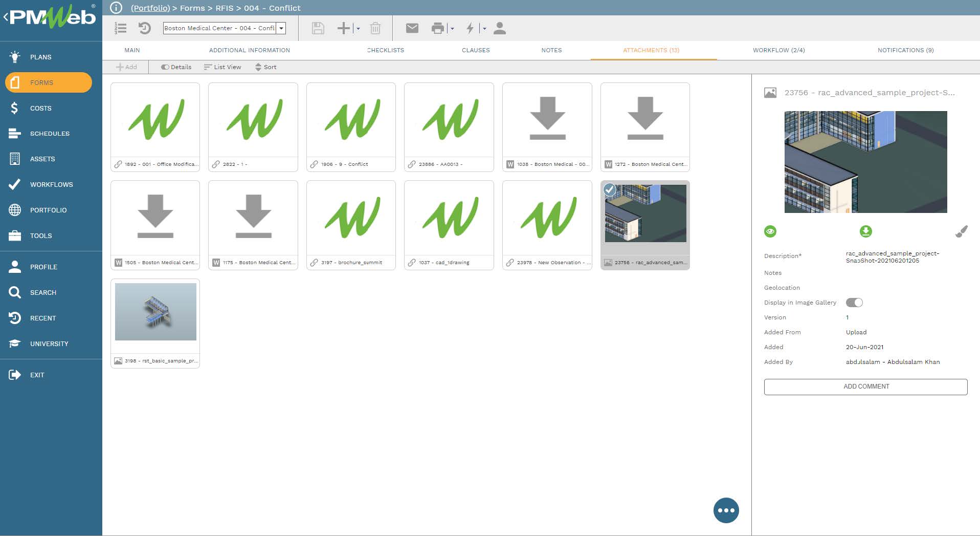The height and width of the screenshot is (536, 980).
Task: Switch to the Notes tab
Action: [x=551, y=50]
